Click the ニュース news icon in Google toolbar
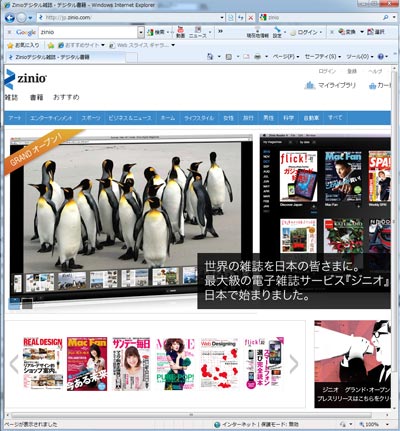 [x=198, y=32]
